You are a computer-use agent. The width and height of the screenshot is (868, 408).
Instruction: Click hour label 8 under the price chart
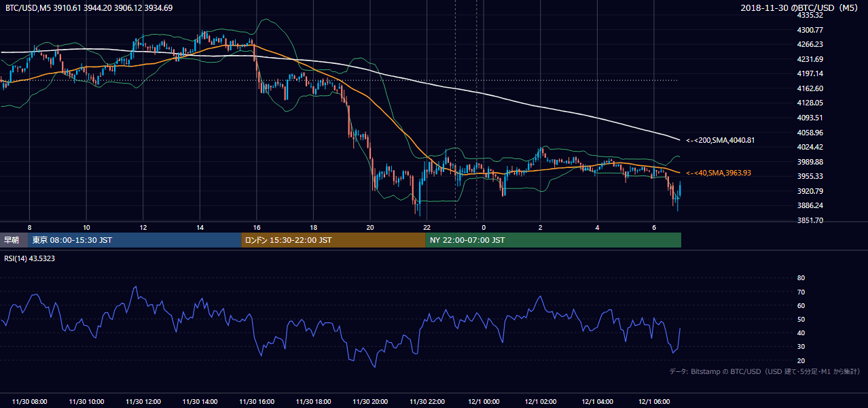(29, 227)
